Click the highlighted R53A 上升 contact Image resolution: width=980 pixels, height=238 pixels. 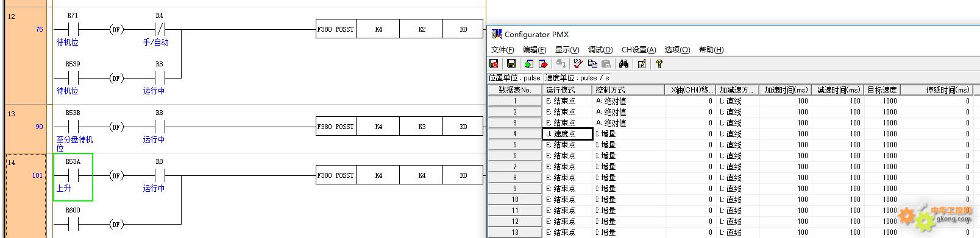pyautogui.click(x=73, y=177)
